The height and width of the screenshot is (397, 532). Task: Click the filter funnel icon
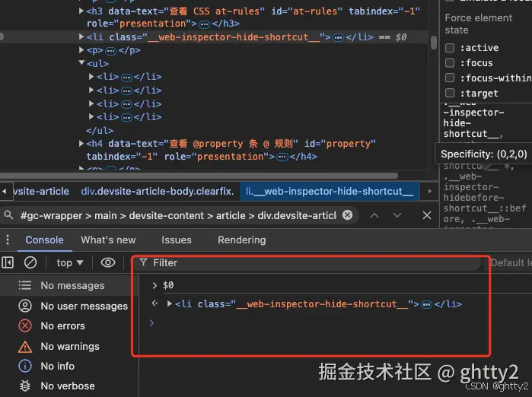tap(144, 262)
